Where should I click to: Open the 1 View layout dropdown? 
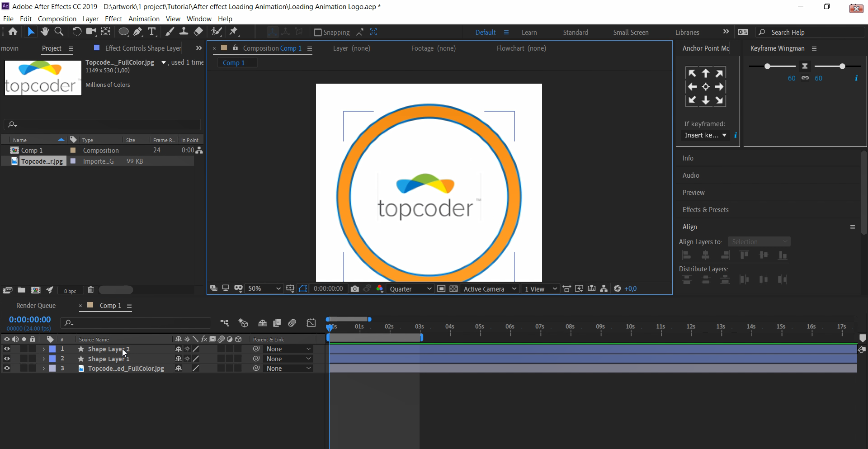tap(540, 288)
